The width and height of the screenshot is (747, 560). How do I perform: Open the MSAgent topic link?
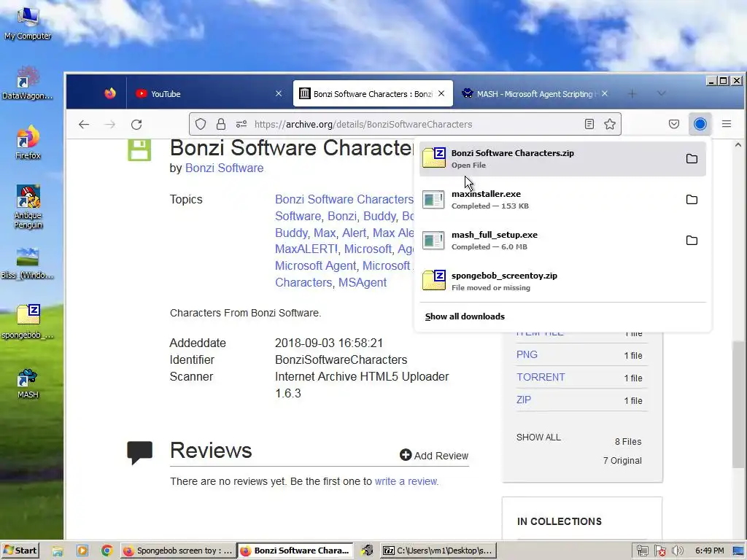[362, 282]
